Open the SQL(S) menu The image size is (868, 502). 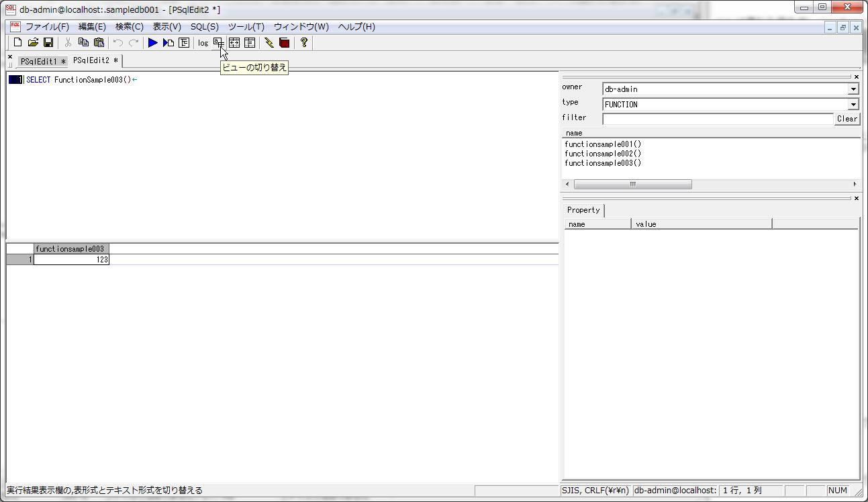click(203, 27)
